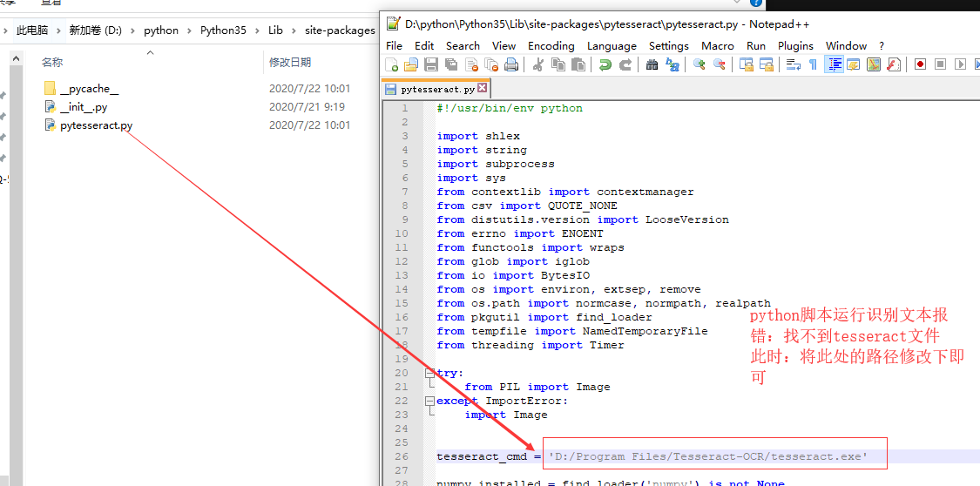Screen dimensions: 980x486
Task: Open the Language menu
Action: point(612,45)
